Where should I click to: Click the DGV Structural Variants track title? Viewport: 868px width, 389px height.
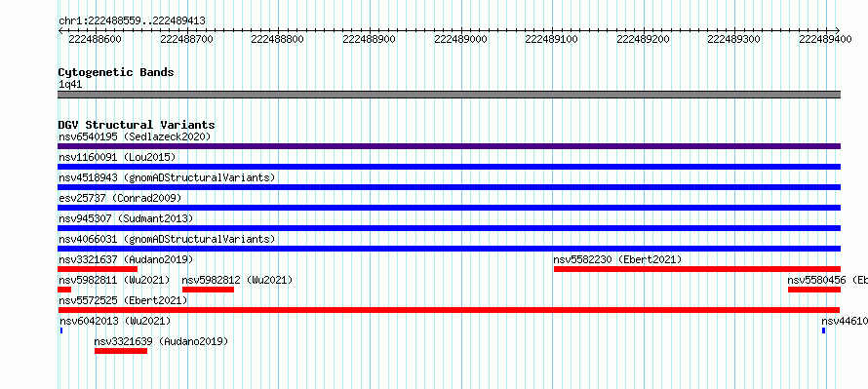(x=137, y=125)
